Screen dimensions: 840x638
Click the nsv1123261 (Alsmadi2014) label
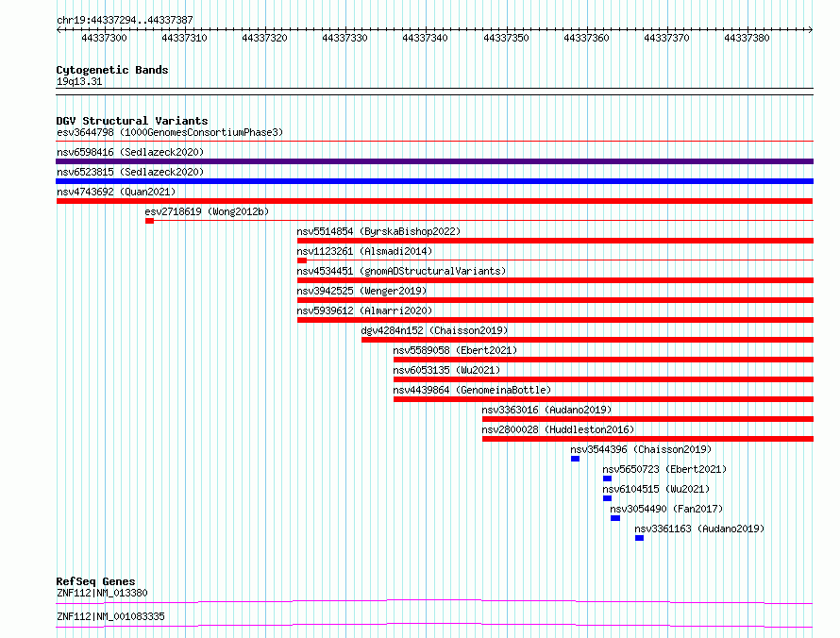(364, 251)
